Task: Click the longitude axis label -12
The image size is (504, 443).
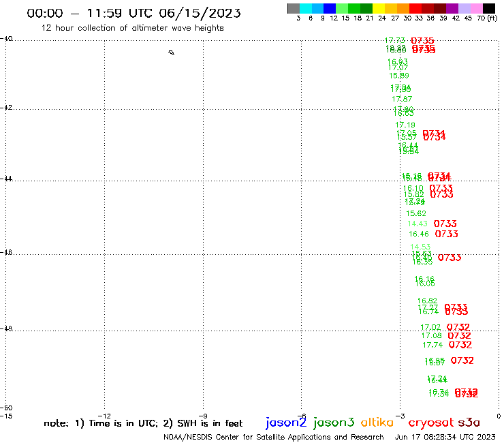Action: point(104,416)
